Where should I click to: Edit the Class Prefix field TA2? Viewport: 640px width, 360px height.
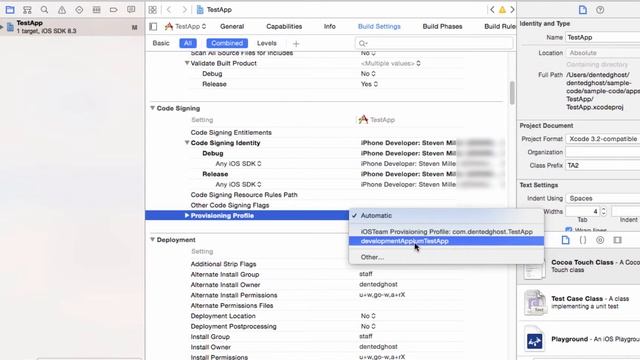602,165
